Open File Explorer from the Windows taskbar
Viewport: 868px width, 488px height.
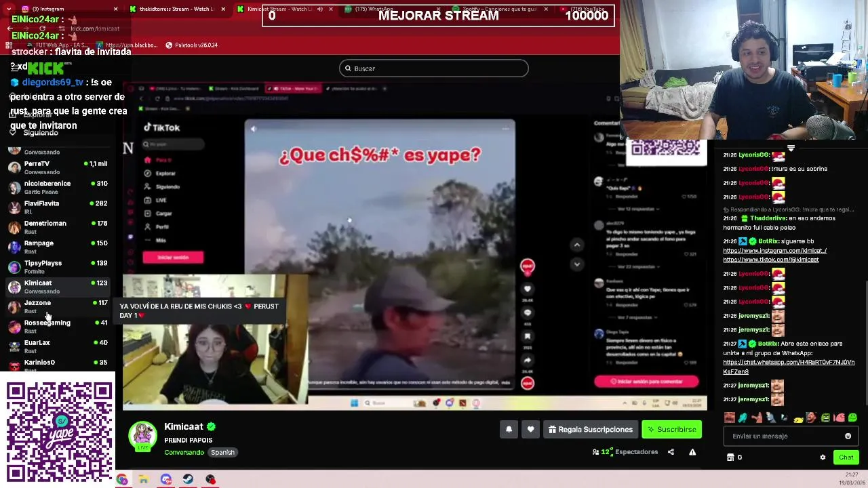[144, 479]
